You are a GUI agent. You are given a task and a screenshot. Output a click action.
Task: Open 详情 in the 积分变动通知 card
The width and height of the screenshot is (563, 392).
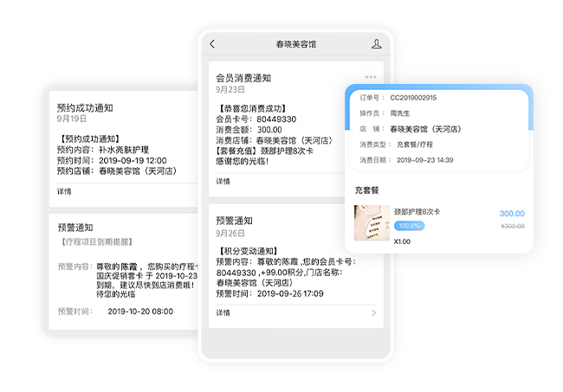[x=223, y=312]
